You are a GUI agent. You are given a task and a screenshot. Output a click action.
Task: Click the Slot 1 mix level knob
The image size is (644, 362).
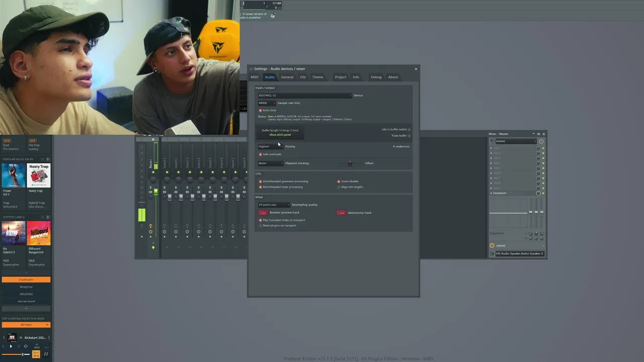tap(538, 148)
